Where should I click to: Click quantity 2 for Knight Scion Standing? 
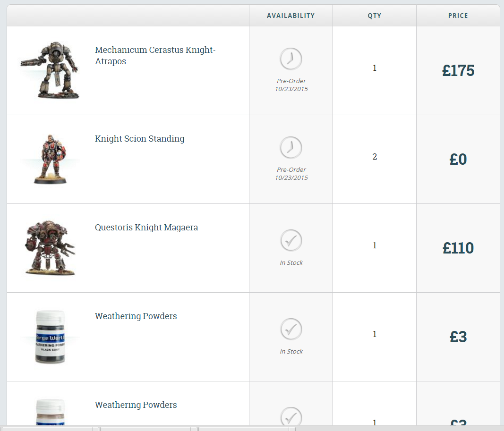pos(375,157)
